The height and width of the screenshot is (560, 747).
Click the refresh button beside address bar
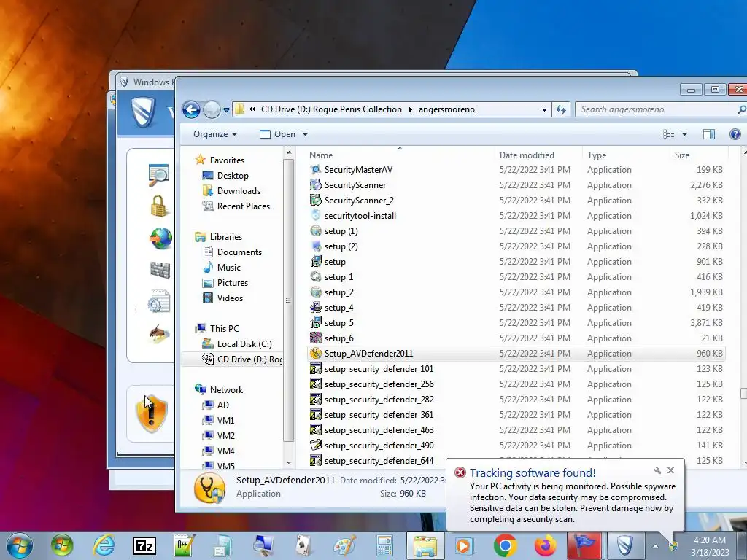[x=561, y=109]
